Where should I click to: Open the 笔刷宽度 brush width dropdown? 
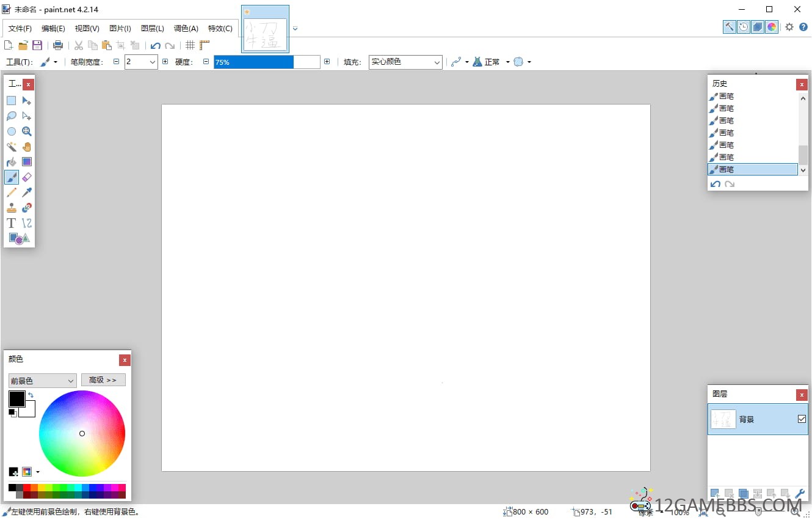coord(153,62)
